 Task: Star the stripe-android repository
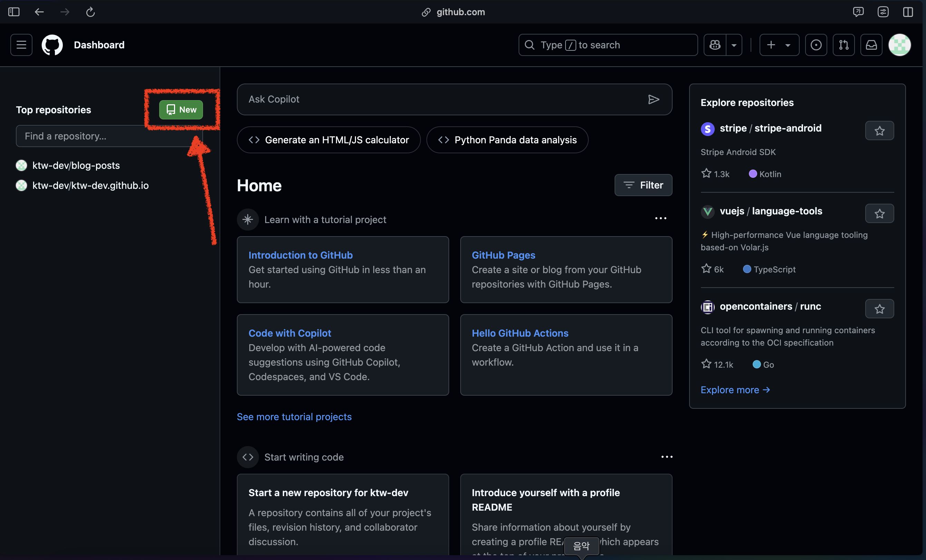click(x=879, y=131)
